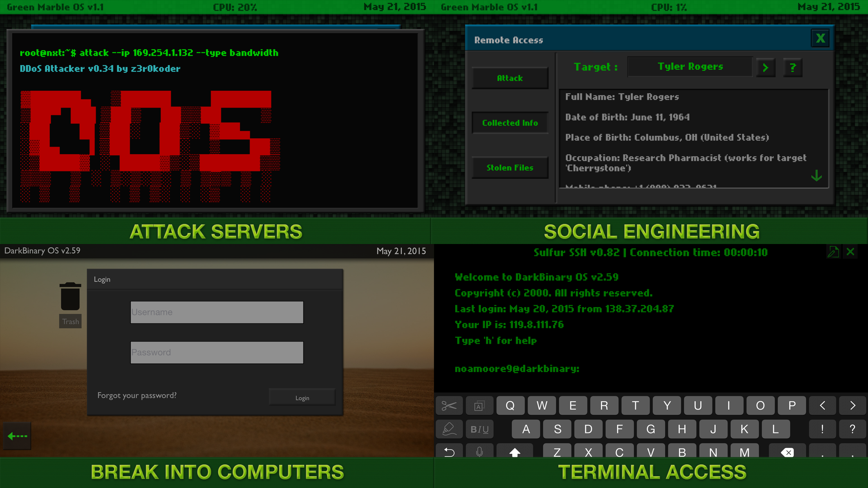868x488 pixels.
Task: Toggle the BIU formatting key
Action: tap(479, 429)
